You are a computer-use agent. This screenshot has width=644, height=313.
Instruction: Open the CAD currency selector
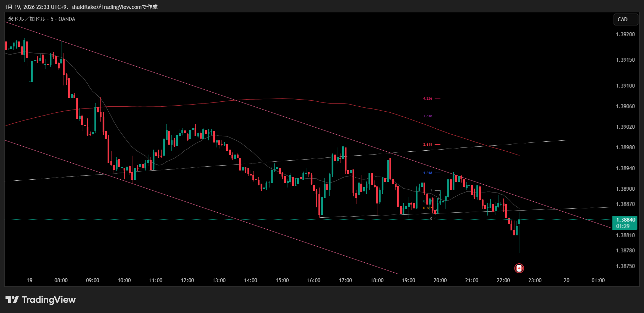(x=626, y=19)
